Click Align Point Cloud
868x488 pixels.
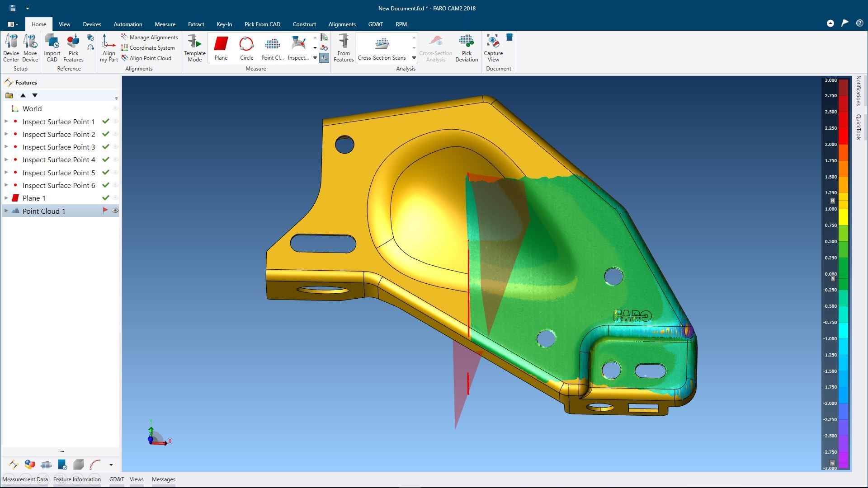click(150, 58)
